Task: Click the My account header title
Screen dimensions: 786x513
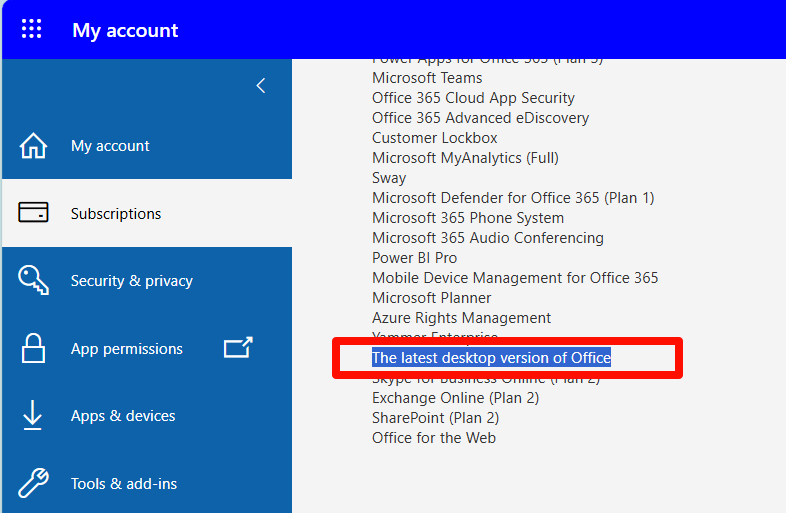Action: point(125,30)
